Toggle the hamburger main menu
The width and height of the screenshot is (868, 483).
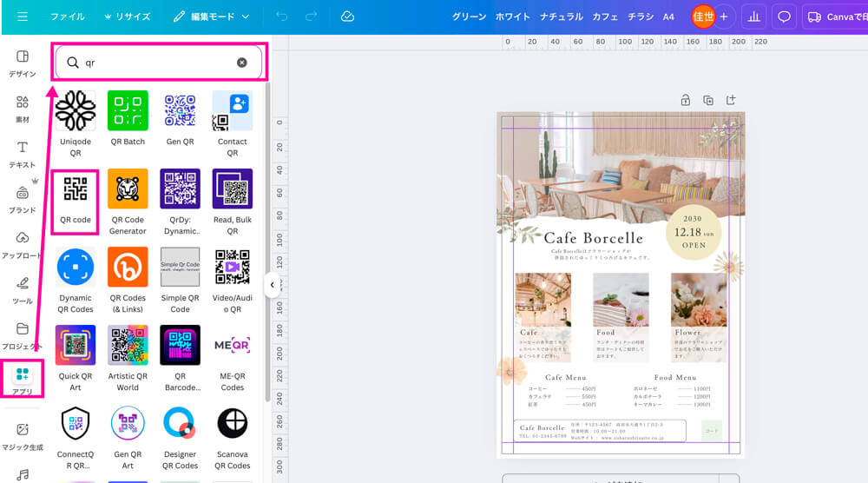point(23,17)
